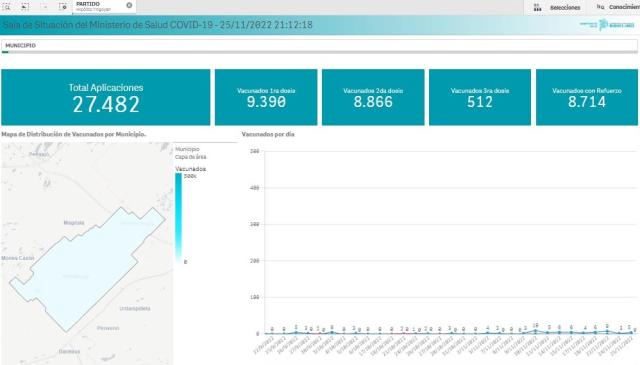Open the Selecciones tool icon

point(538,7)
